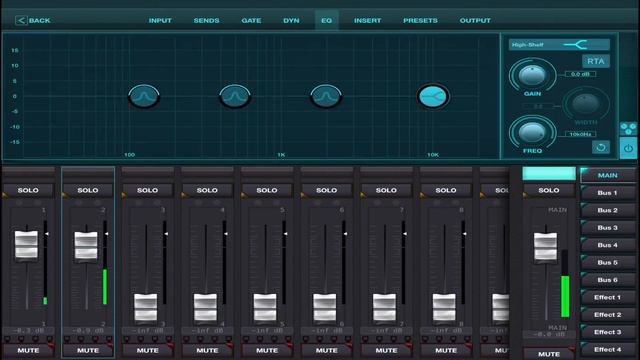The height and width of the screenshot is (360, 640).
Task: Click the WIDTH knob
Action: (x=585, y=104)
